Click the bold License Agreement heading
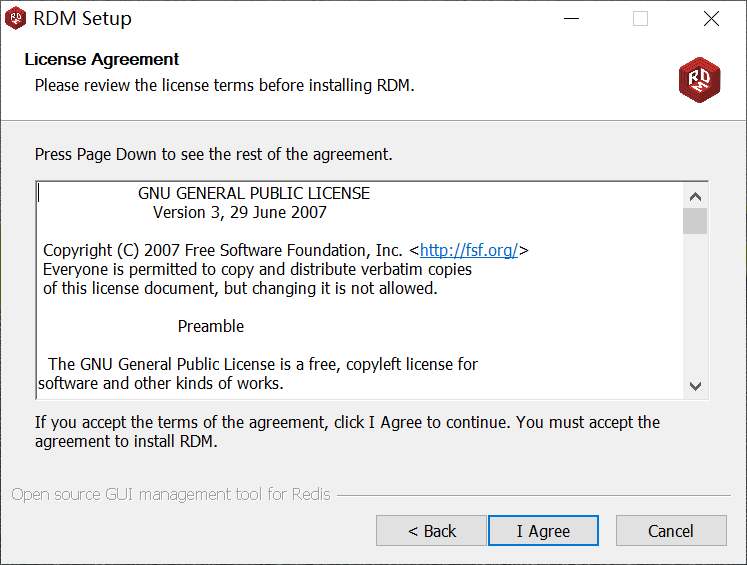Image resolution: width=747 pixels, height=565 pixels. click(102, 60)
